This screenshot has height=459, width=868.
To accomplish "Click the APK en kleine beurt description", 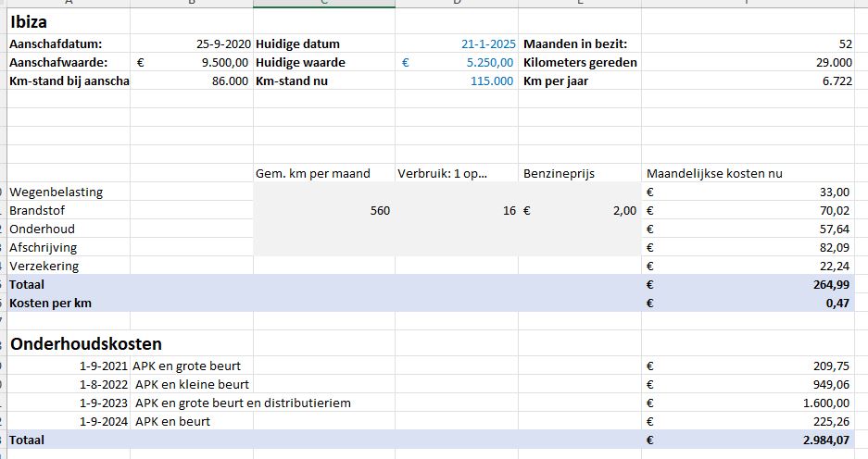I will pos(192,384).
